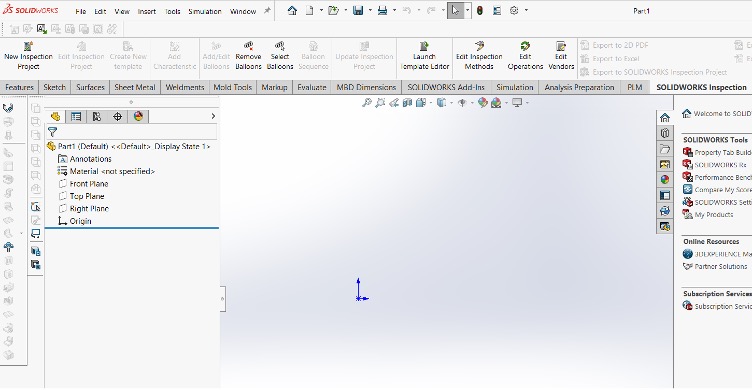Click the New Inspection Project button
The height and width of the screenshot is (390, 755).
coord(28,56)
